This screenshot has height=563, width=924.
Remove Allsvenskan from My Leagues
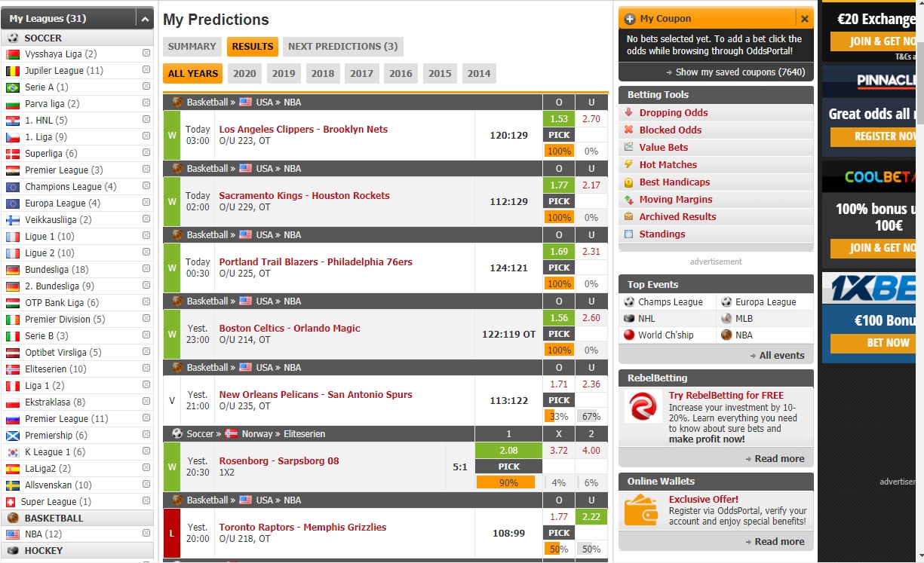[146, 485]
